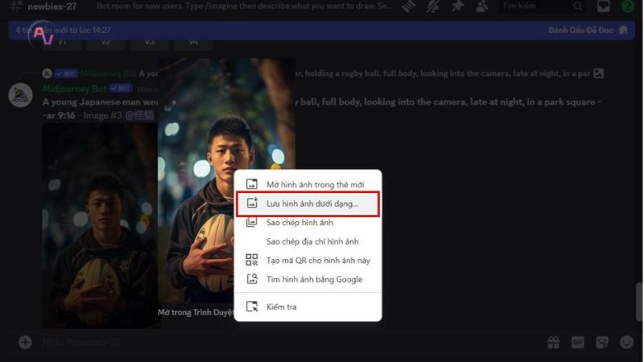Open image in new tab menu entry

308,185
